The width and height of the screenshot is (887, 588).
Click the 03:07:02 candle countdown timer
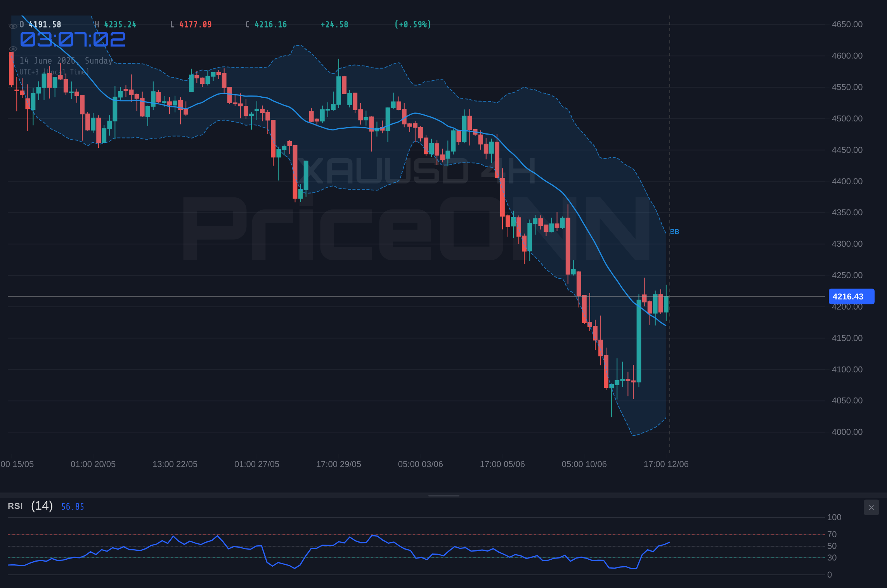tap(73, 40)
